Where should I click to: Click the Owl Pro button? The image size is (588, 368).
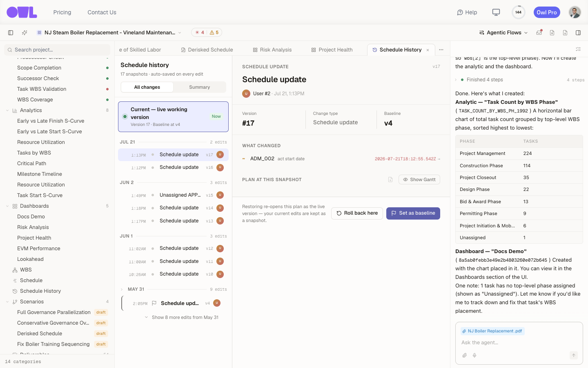[x=547, y=12]
